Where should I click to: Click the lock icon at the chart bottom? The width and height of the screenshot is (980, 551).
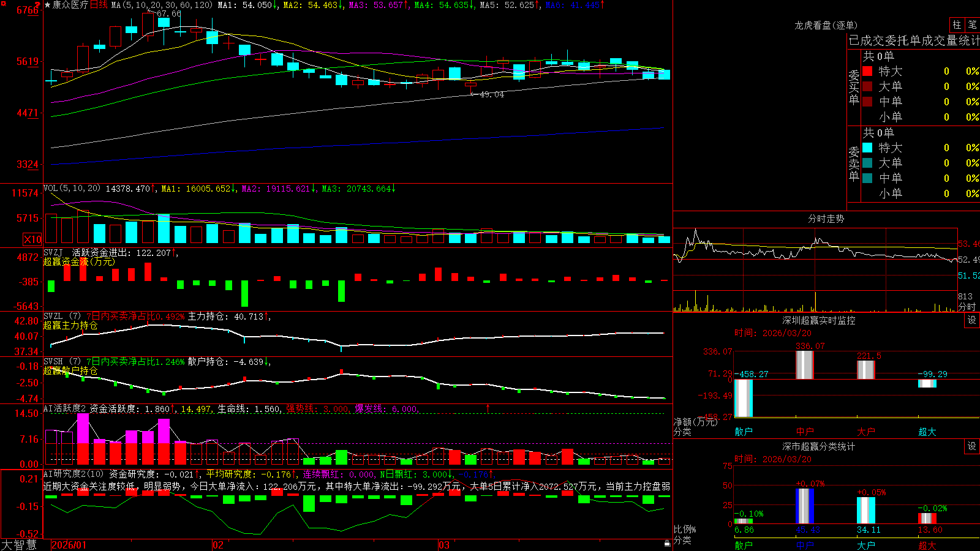(668, 544)
